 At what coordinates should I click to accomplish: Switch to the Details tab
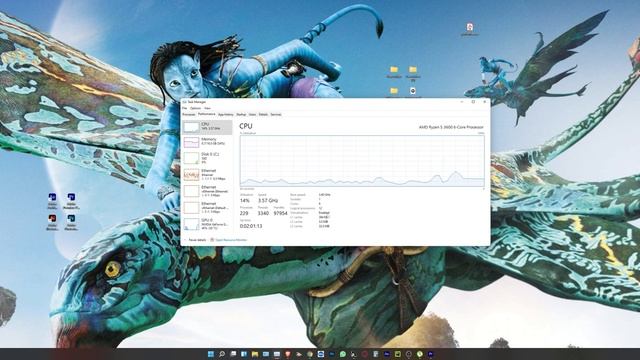263,115
